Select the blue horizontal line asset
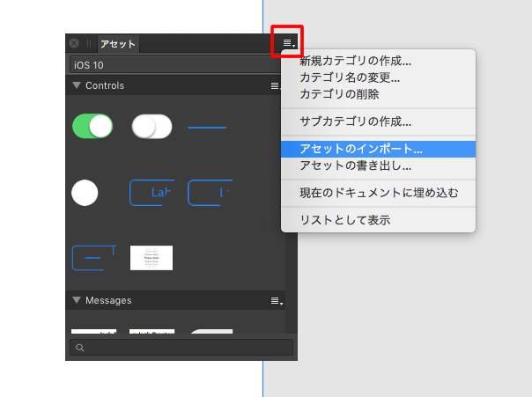532x397 pixels. [207, 128]
